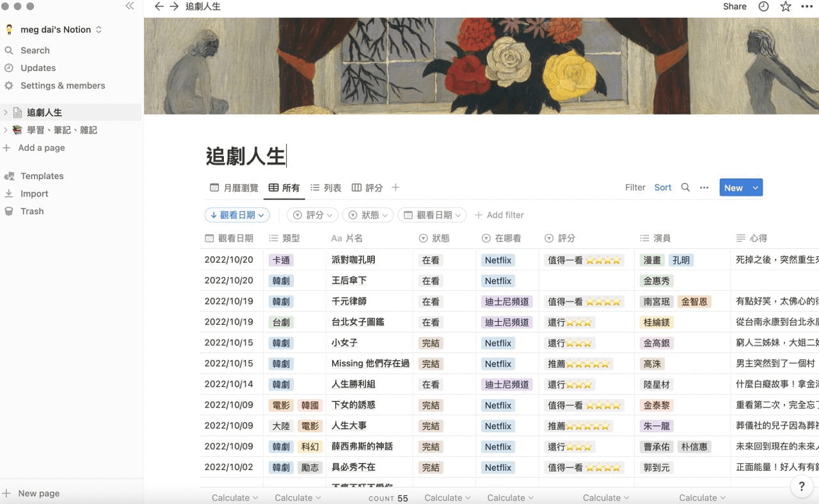Open Templates from the sidebar
This screenshot has width=819, height=504.
point(42,176)
